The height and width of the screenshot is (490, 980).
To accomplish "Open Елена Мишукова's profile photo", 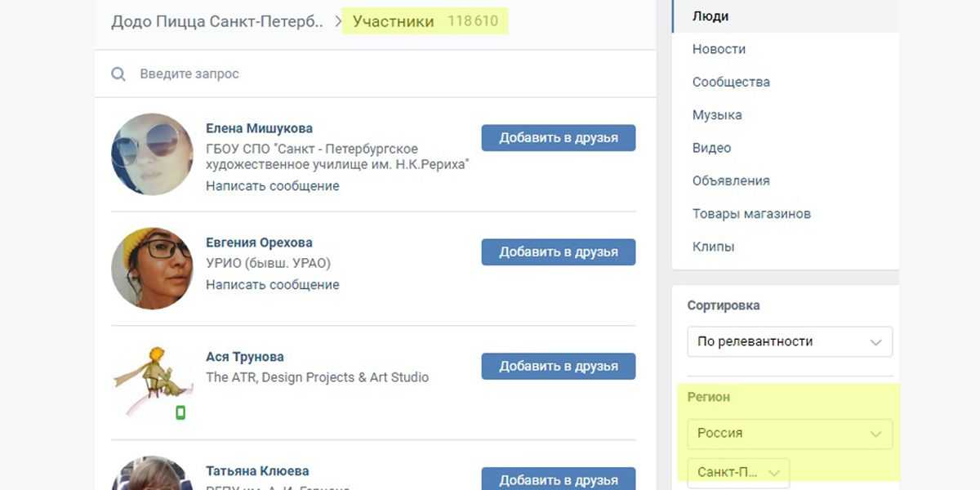I will 152,154.
